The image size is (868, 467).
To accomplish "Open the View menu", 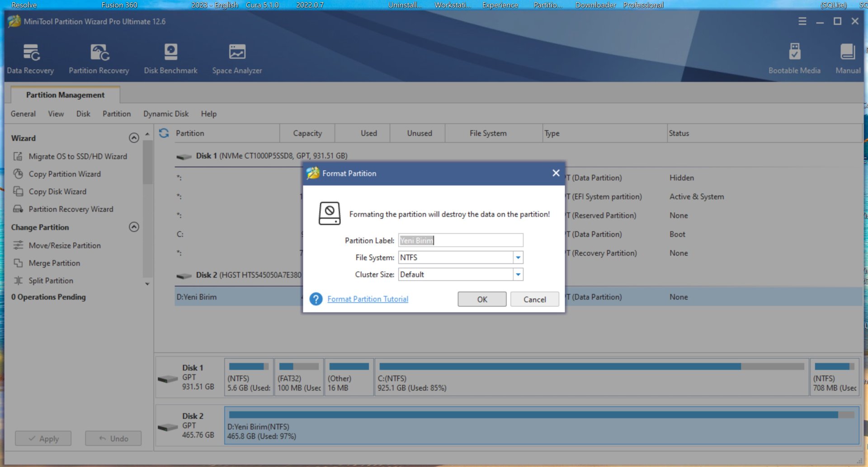I will pos(56,114).
